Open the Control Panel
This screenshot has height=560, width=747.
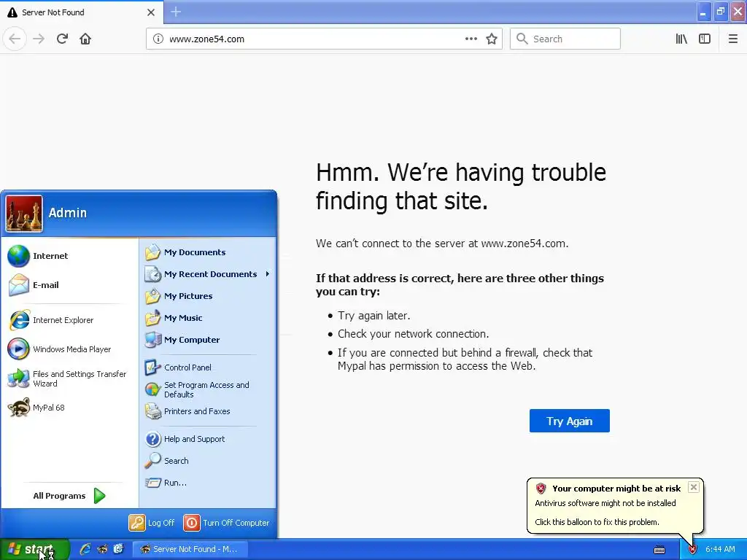click(208, 367)
